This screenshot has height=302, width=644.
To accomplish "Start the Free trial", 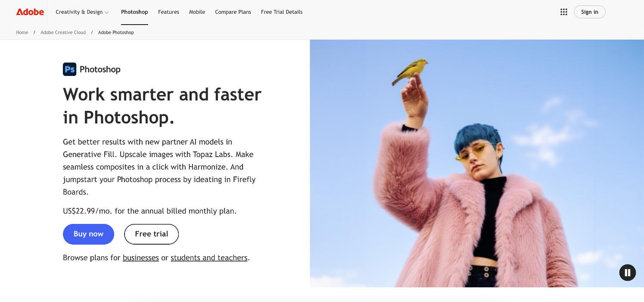I will click(152, 234).
